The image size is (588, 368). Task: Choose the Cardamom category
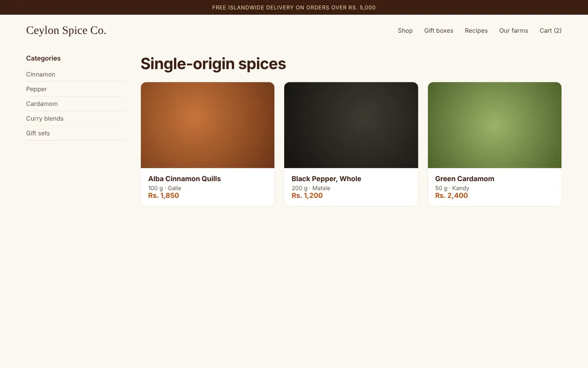pos(75,104)
